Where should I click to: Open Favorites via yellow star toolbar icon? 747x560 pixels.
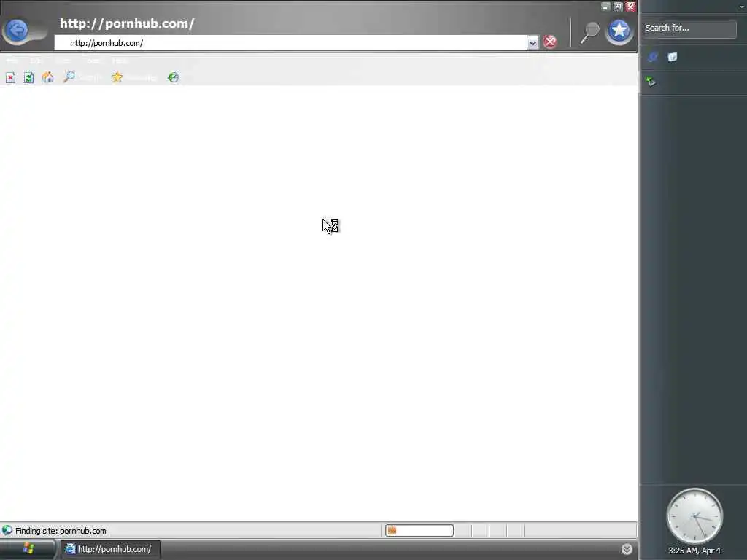click(117, 77)
